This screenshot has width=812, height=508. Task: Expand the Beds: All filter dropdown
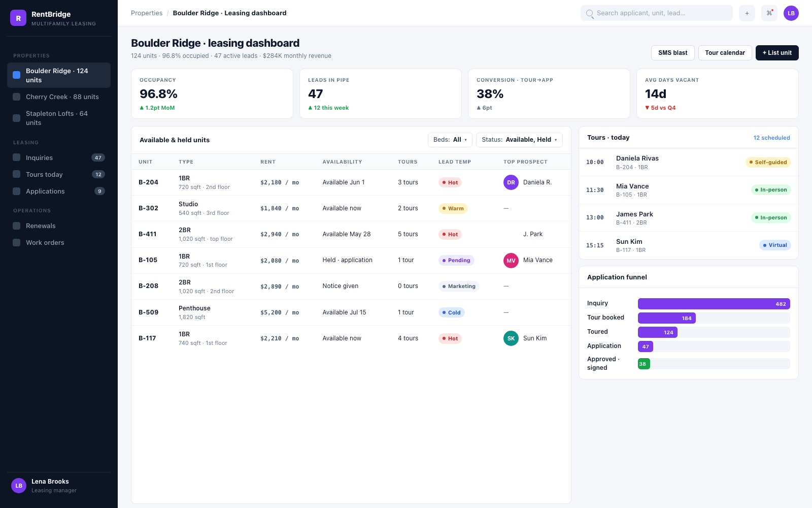pyautogui.click(x=450, y=140)
